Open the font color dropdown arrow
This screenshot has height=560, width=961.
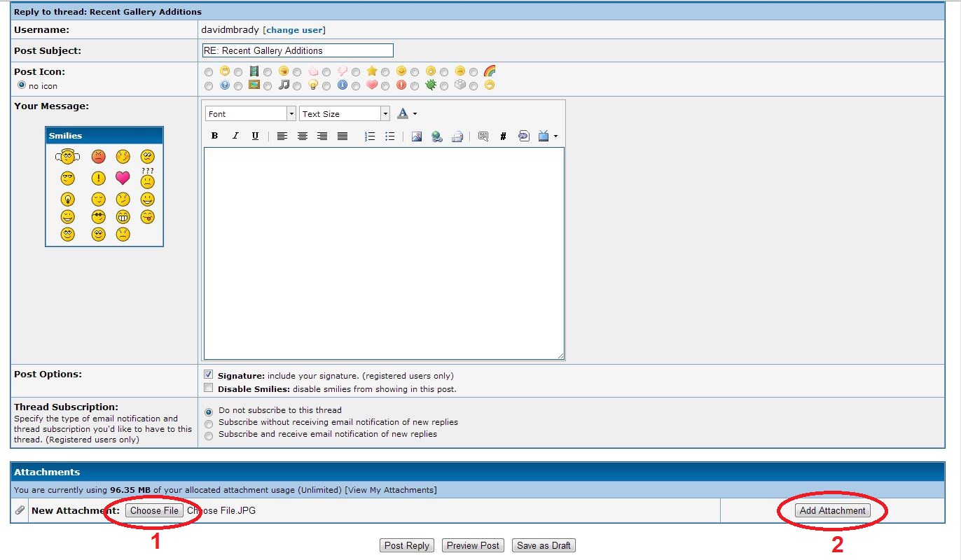pyautogui.click(x=415, y=113)
